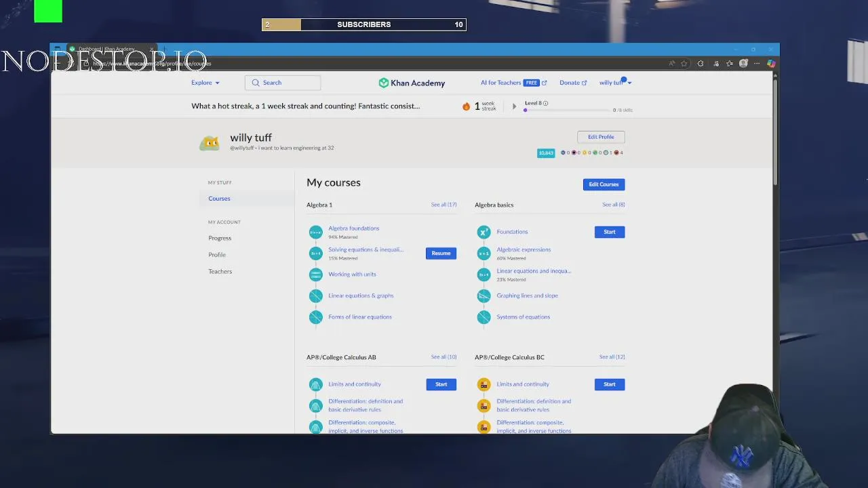This screenshot has height=488, width=868.
Task: Open the Explore dropdown menu
Action: click(205, 83)
